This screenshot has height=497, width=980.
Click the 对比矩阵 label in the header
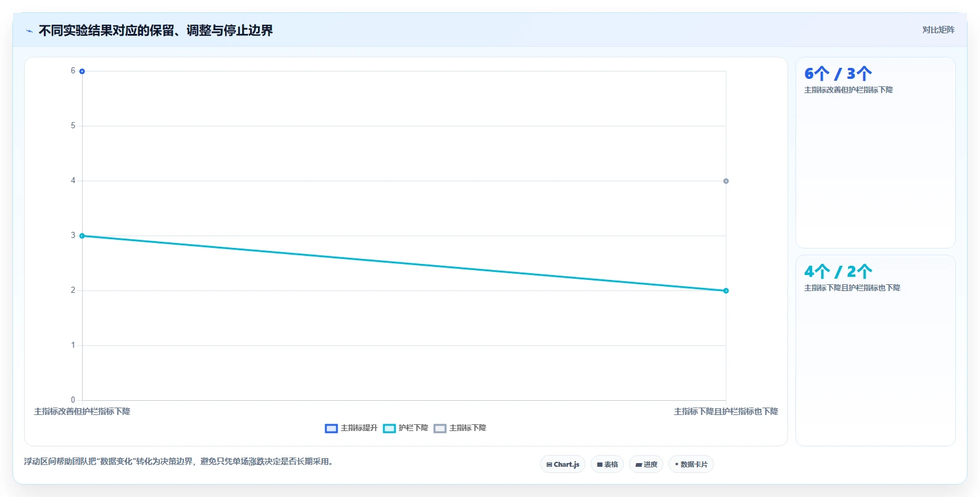click(x=938, y=30)
